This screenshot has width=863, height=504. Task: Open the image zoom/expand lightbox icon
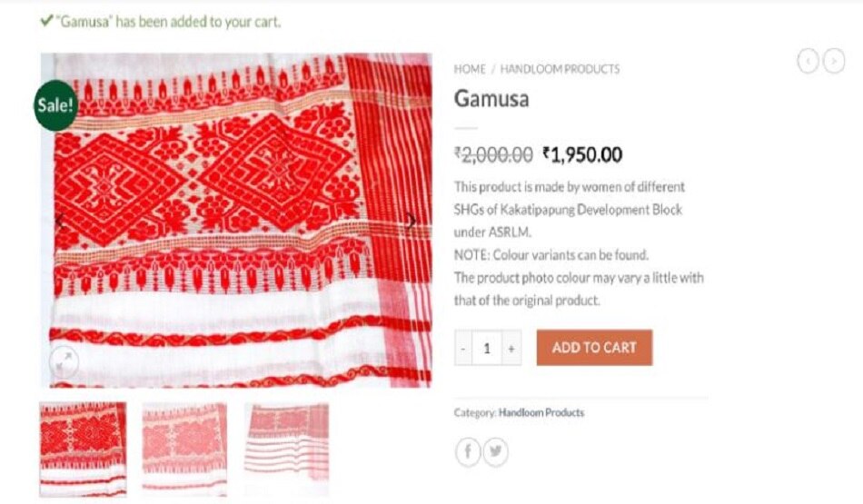pos(64,361)
